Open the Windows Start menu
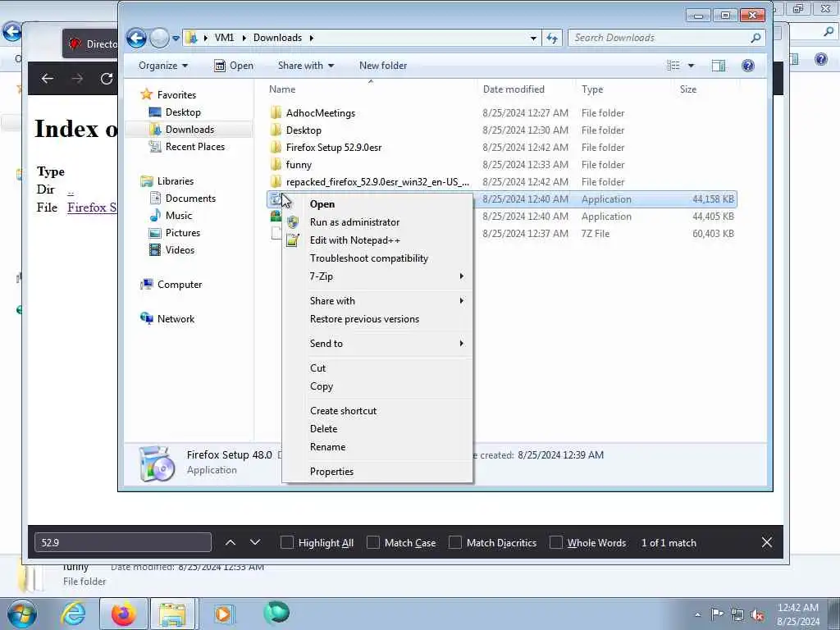 coord(22,614)
